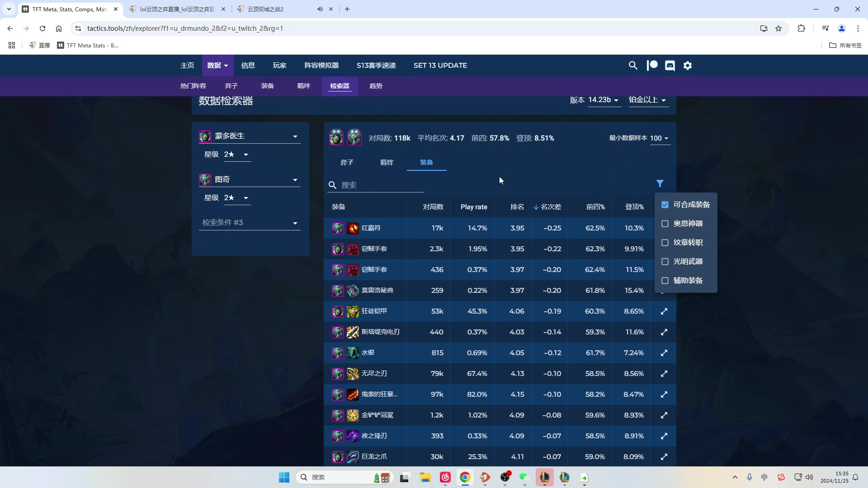868x488 pixels.
Task: Enable 纹章转职 checkbox filter
Action: coord(665,243)
